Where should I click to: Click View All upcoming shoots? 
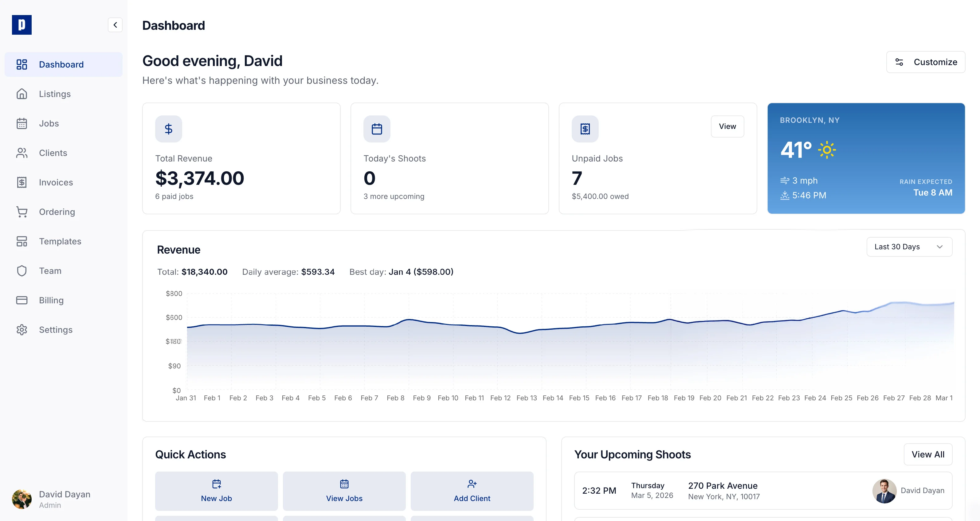[928, 454]
